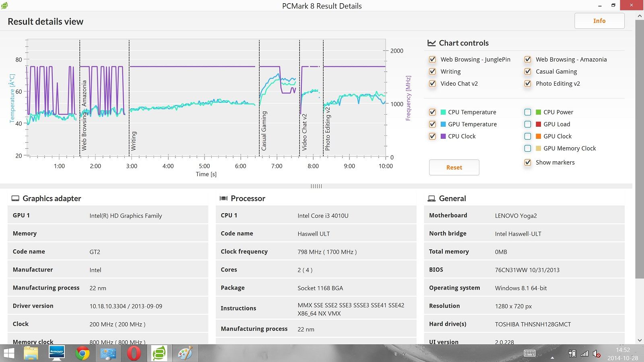
Task: Click the Web Browsing Amazonia chart marker
Action: click(x=84, y=115)
